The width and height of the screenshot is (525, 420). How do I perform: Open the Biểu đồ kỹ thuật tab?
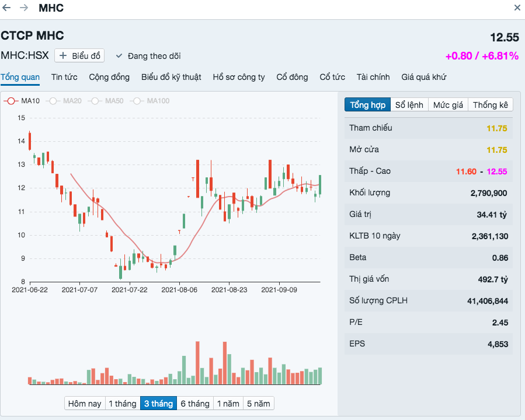(171, 77)
